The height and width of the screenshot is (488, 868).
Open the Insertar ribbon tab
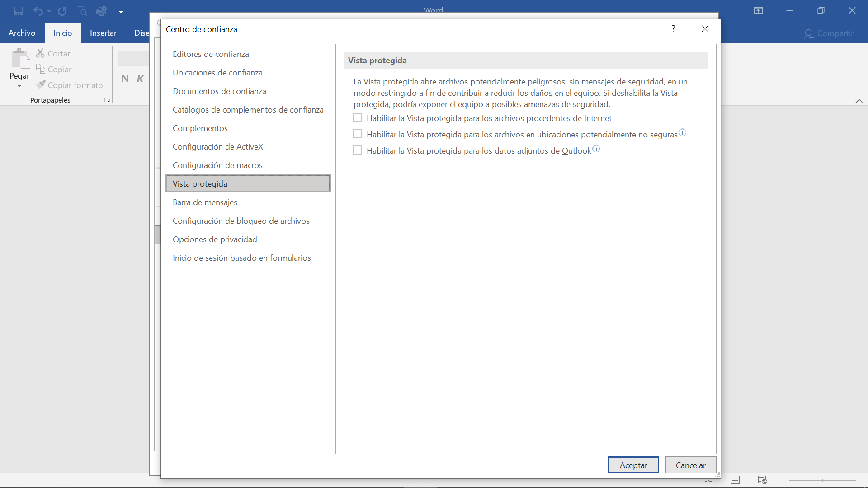click(103, 33)
